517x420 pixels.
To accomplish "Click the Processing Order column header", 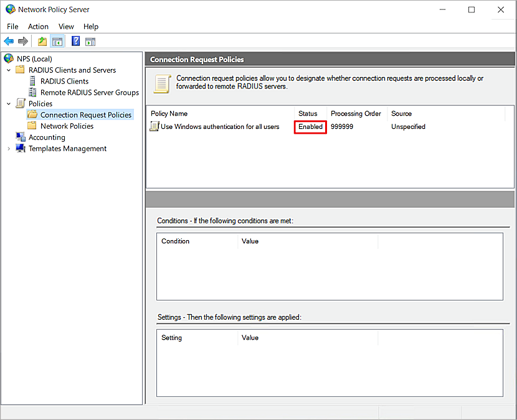I will click(x=356, y=113).
